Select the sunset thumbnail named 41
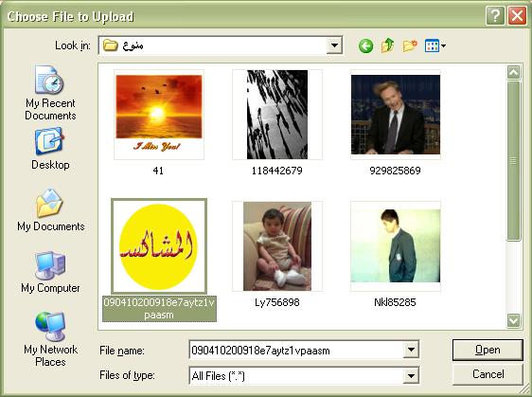Image resolution: width=532 pixels, height=397 pixels. pyautogui.click(x=159, y=122)
